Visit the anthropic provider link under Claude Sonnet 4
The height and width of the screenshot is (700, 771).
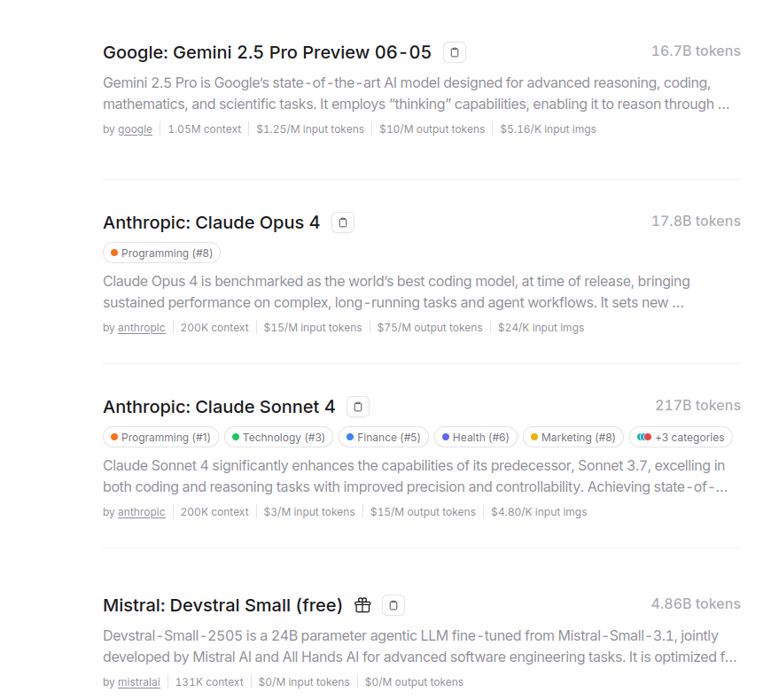(x=142, y=512)
